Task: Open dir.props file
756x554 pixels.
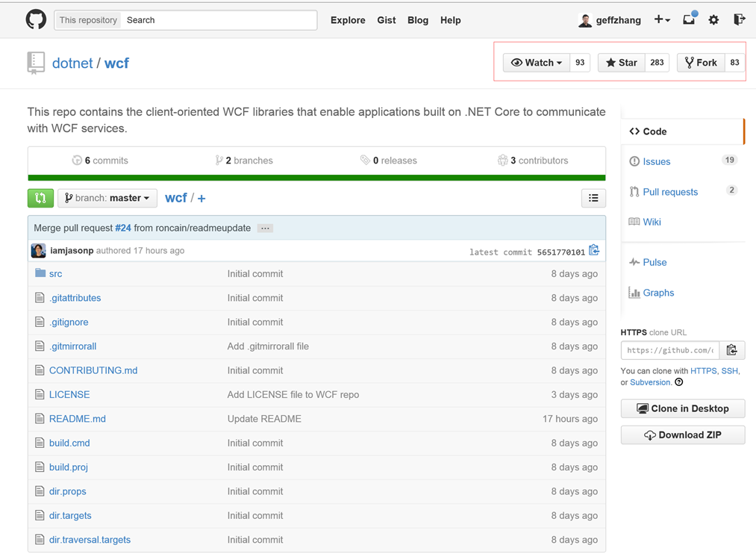Action: coord(67,491)
